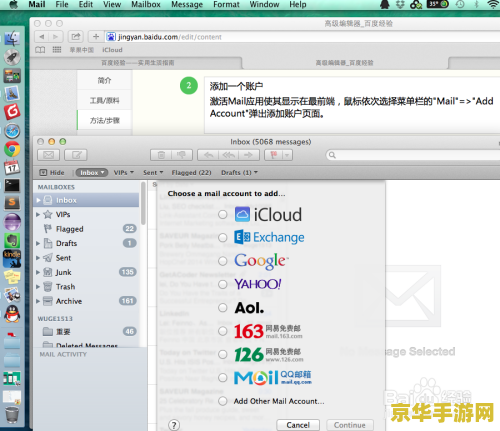
Task: Expand the VIPs disclosure triangle
Action: (38, 215)
